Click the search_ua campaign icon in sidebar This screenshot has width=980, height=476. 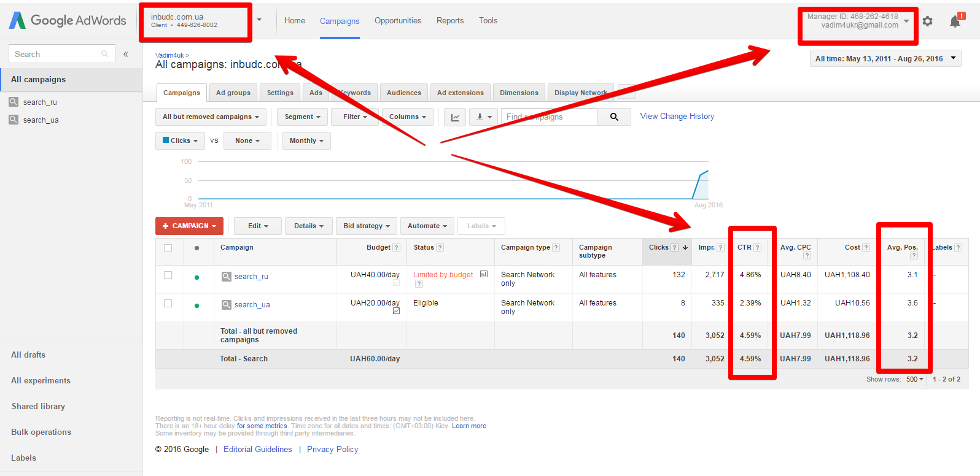tap(14, 120)
